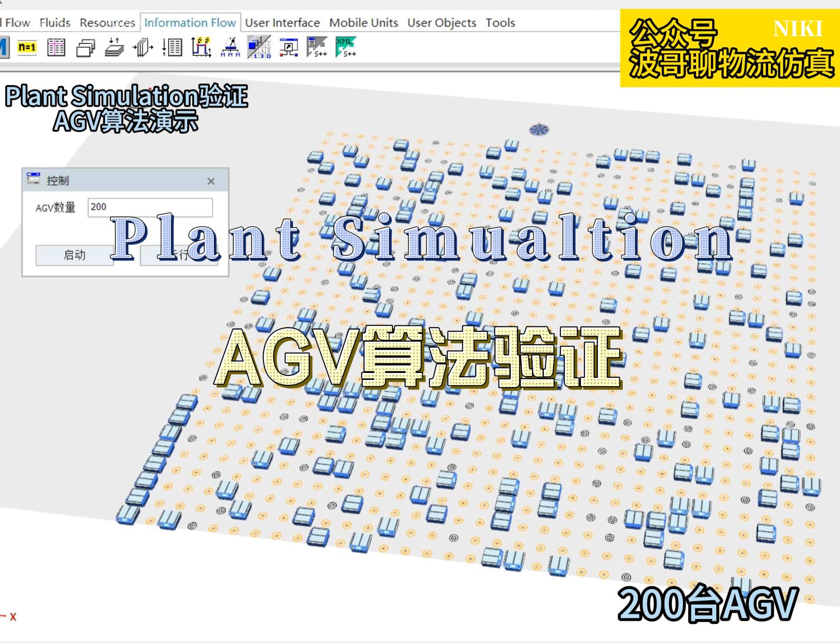The height and width of the screenshot is (643, 840).
Task: Pick the AttributeExplorer object icon
Action: click(x=259, y=47)
